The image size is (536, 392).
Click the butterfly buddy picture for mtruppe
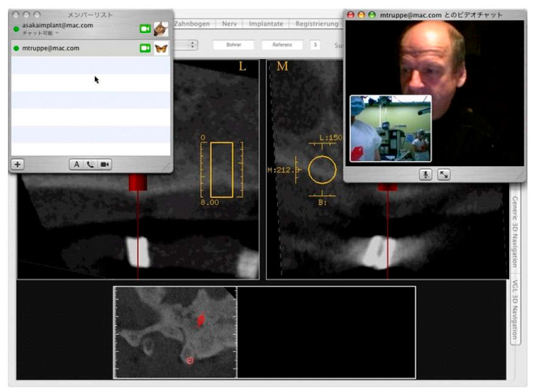161,48
